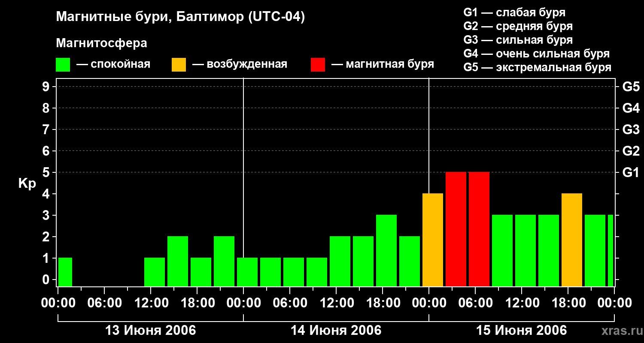
Task: Click the orange "возбужденная" legend swatch
Action: [x=179, y=65]
